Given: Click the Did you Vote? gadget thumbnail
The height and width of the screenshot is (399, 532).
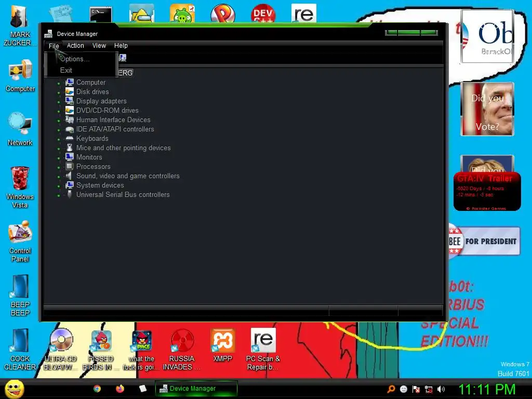Looking at the screenshot, I should (487, 109).
